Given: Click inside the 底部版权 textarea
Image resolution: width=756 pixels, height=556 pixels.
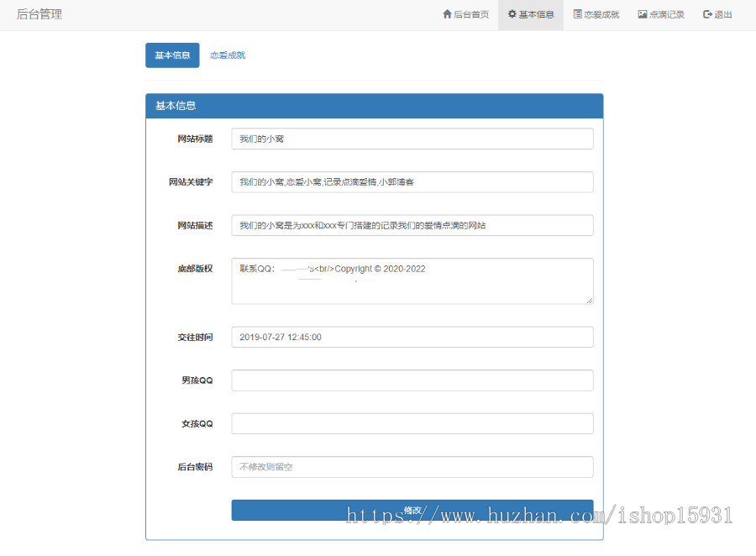Looking at the screenshot, I should [412, 281].
